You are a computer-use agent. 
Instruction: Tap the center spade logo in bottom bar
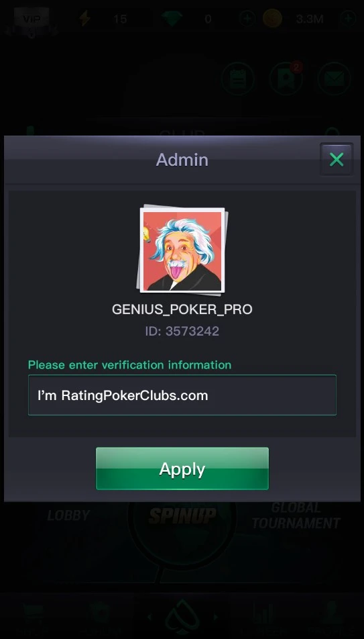point(182,617)
